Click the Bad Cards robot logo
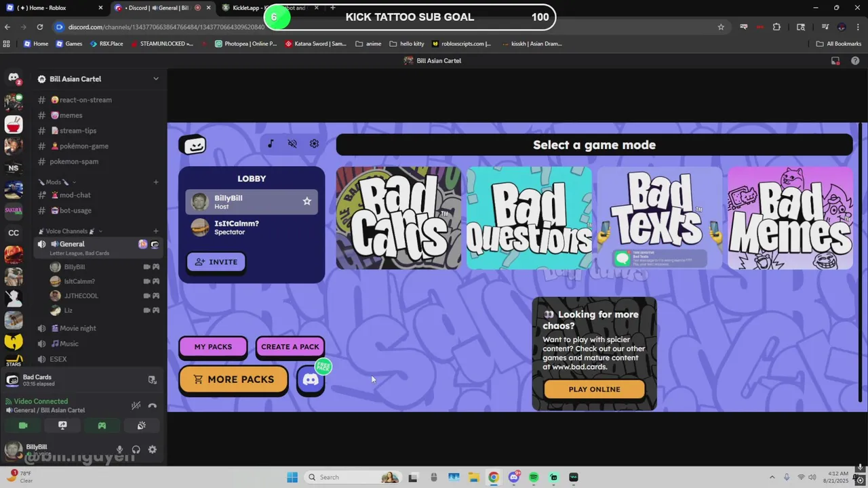The image size is (868, 488). (x=193, y=144)
